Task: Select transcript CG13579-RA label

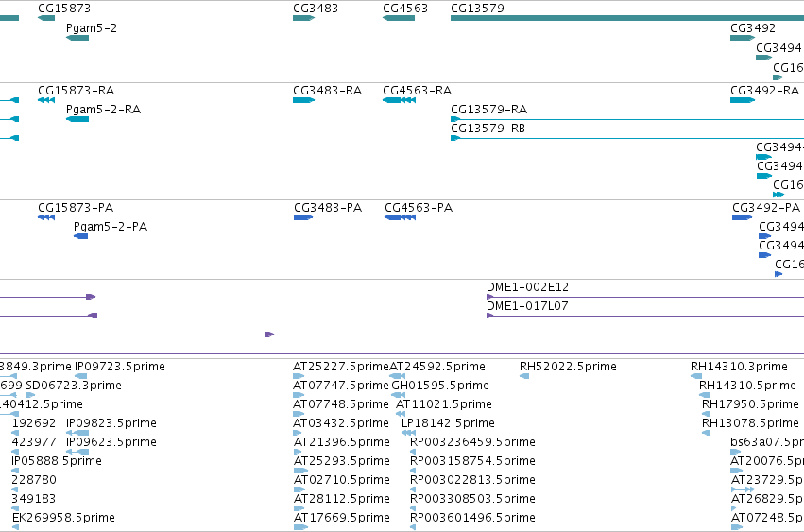Action: (488, 110)
